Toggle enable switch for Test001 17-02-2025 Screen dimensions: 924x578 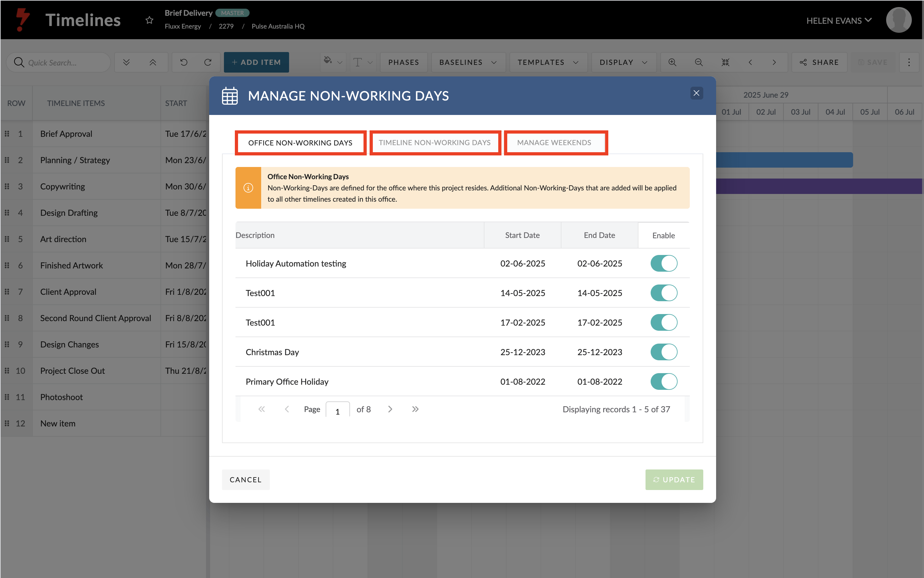click(663, 322)
